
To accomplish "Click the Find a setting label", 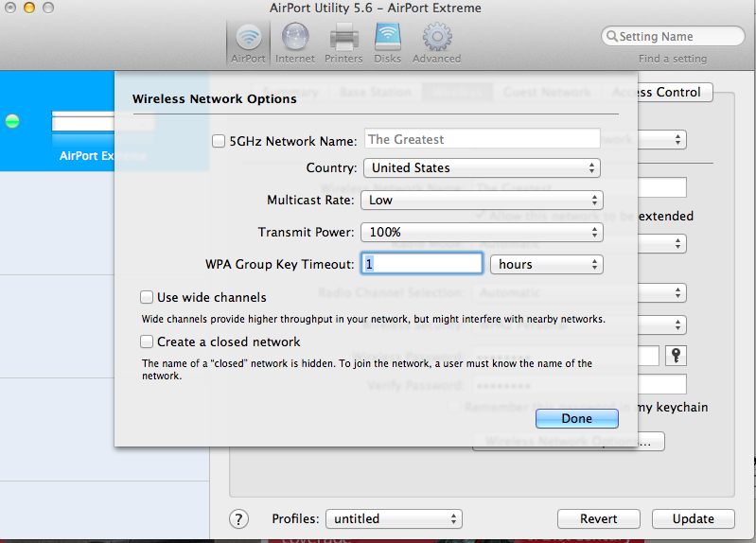I will [673, 59].
